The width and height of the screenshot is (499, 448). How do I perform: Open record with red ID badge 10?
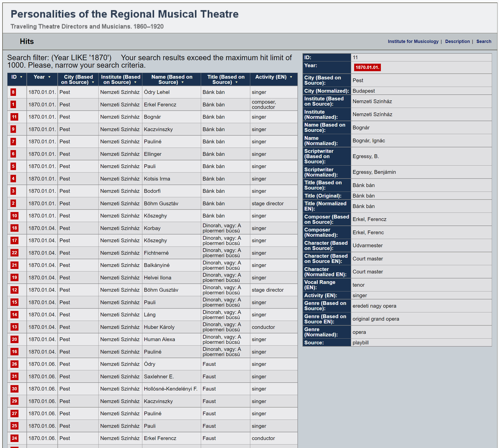click(14, 216)
